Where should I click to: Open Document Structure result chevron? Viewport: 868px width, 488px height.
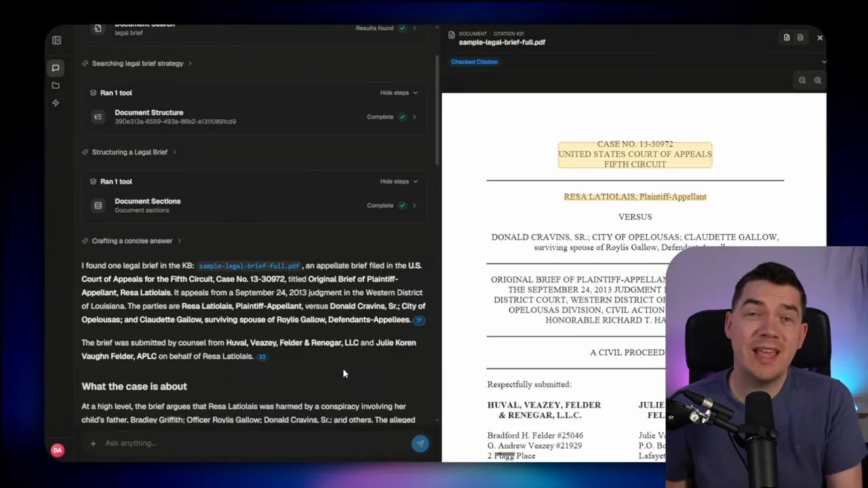tap(415, 117)
